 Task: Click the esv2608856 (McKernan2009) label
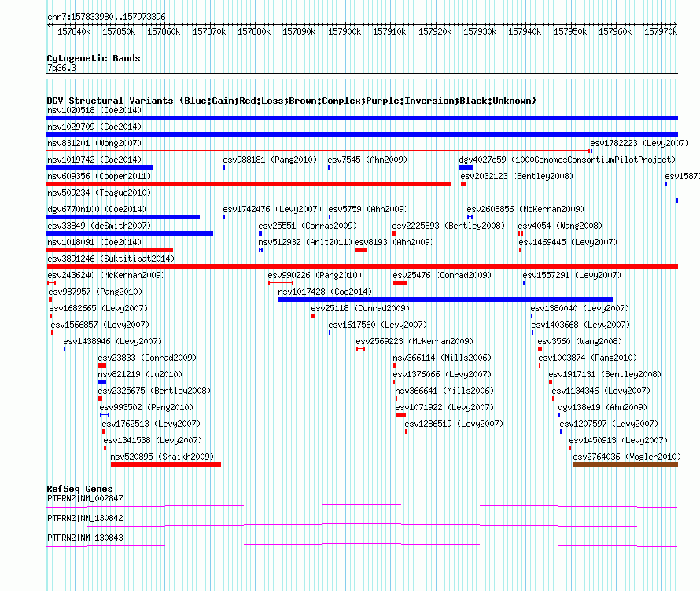525,209
